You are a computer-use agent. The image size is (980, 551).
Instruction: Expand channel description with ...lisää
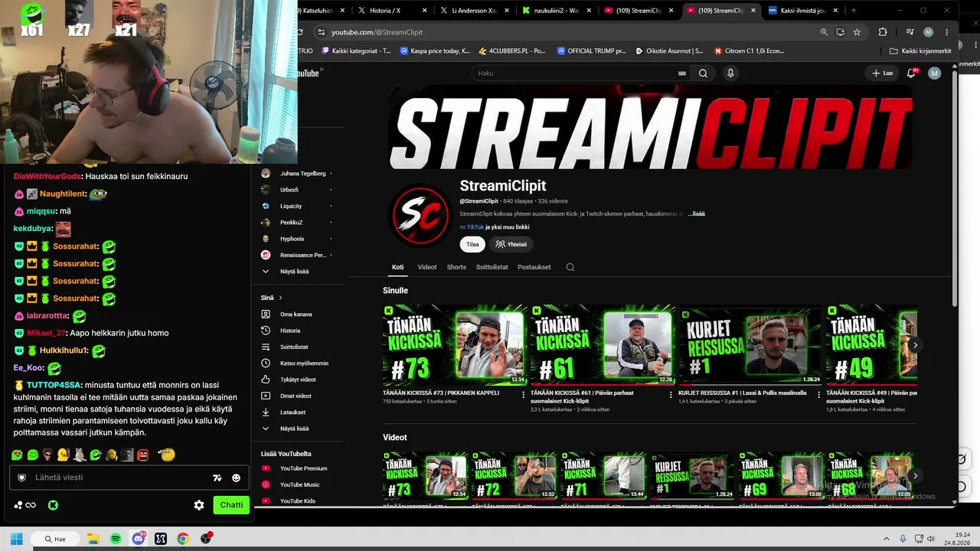tap(696, 214)
